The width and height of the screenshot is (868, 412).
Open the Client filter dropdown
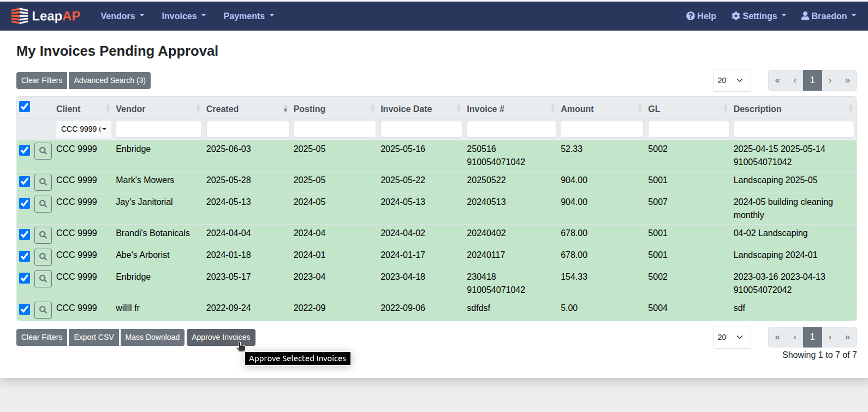84,129
